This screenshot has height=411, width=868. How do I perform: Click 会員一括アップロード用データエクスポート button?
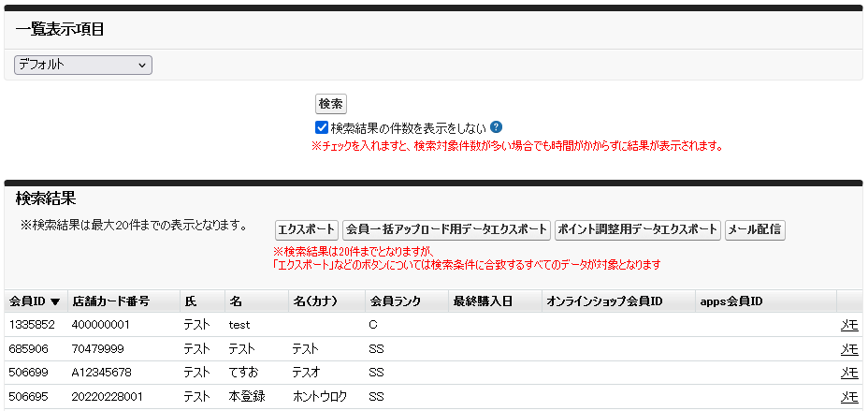445,229
